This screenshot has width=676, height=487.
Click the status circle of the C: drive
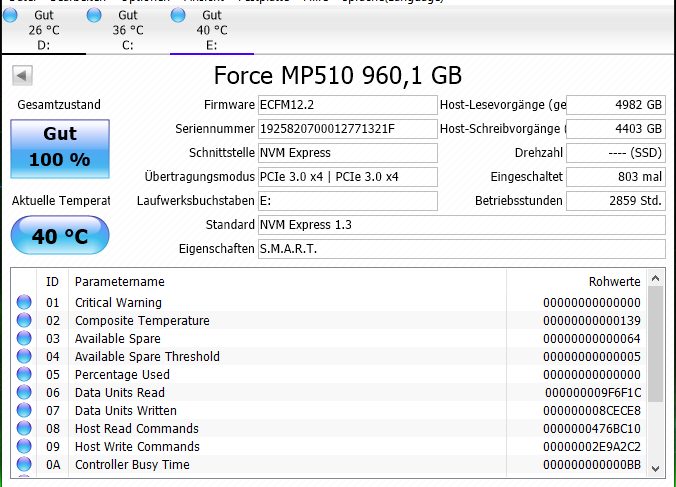pos(94,15)
